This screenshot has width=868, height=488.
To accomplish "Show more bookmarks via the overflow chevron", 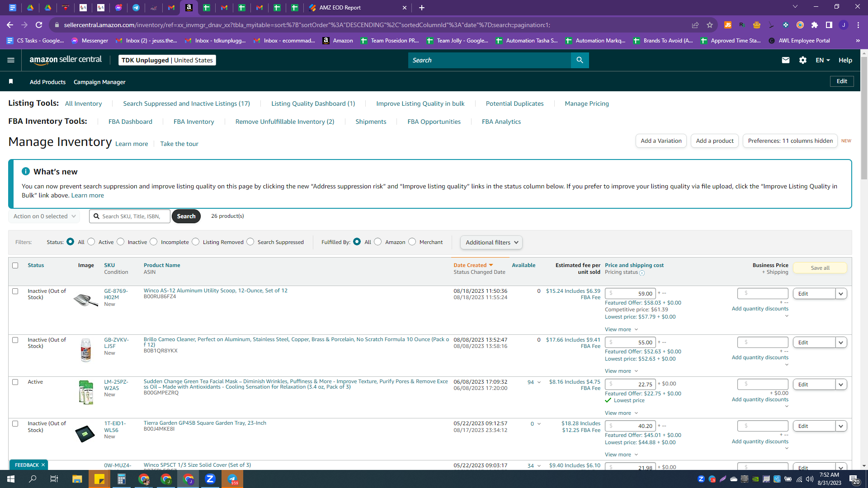I will [x=858, y=41].
